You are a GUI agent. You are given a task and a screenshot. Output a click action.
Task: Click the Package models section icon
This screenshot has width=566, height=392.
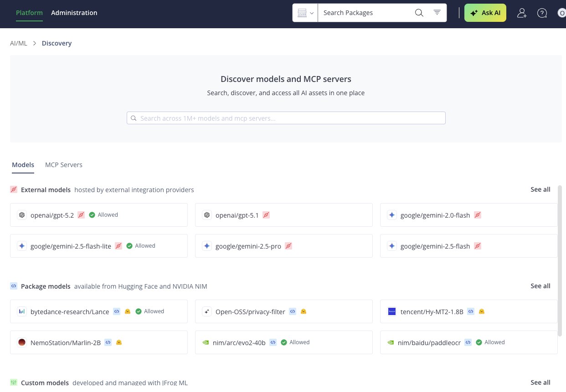(14, 286)
